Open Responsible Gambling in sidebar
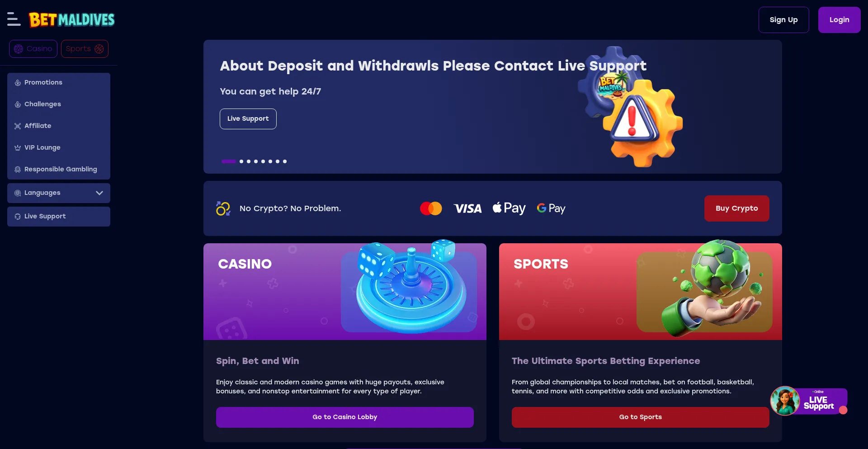 point(59,169)
